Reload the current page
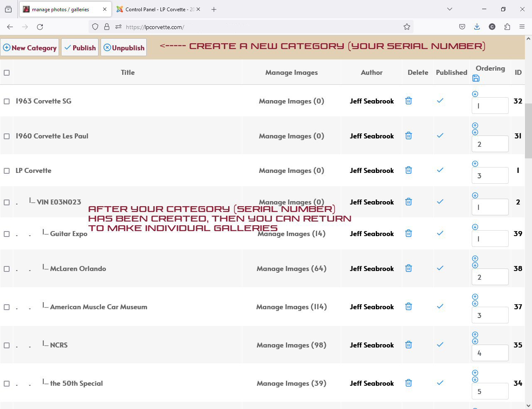 tap(40, 27)
